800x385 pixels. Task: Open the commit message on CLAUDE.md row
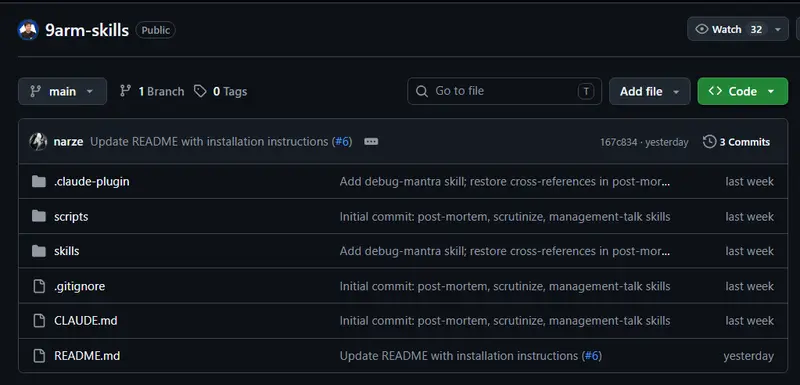pos(505,321)
